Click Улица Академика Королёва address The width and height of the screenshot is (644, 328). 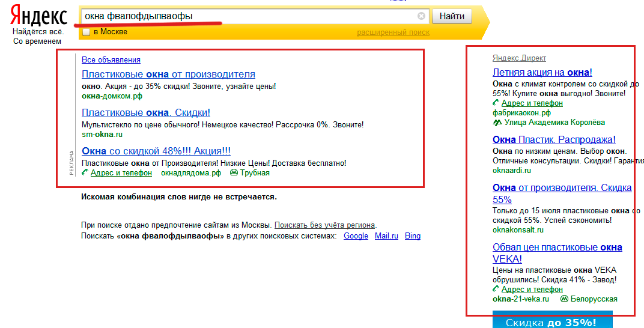(554, 123)
